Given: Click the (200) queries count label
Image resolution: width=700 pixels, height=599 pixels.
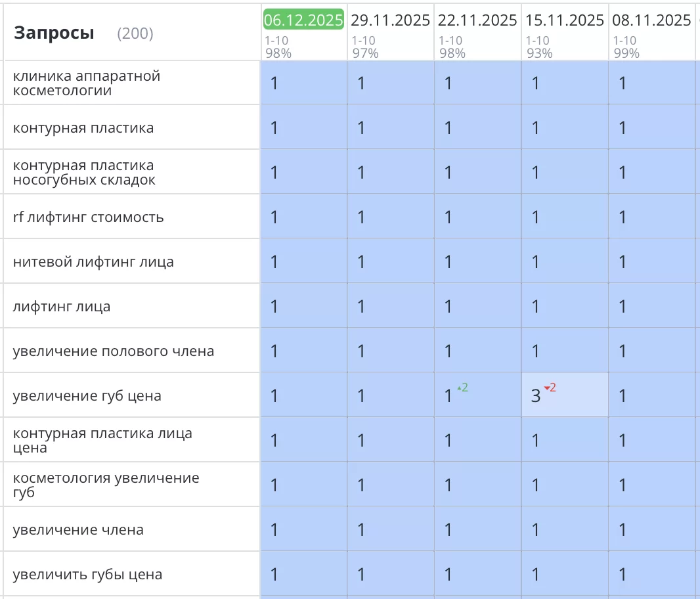Looking at the screenshot, I should click(135, 33).
